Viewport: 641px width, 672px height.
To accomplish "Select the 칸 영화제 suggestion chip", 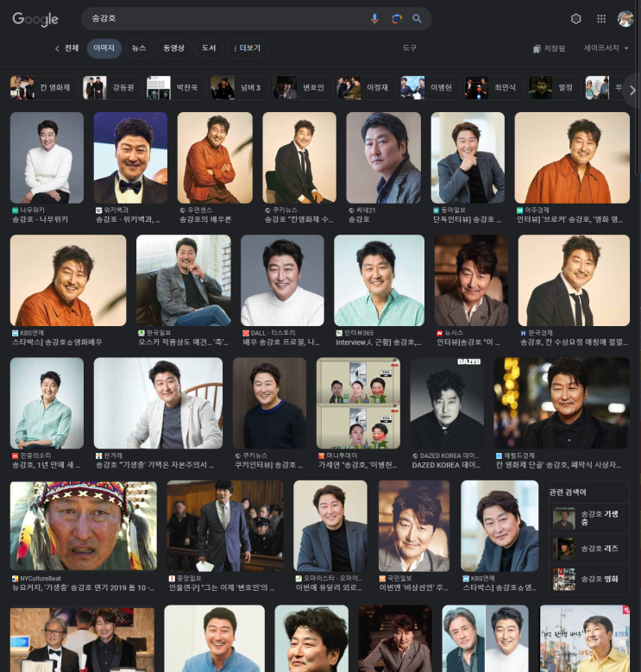I will click(44, 87).
